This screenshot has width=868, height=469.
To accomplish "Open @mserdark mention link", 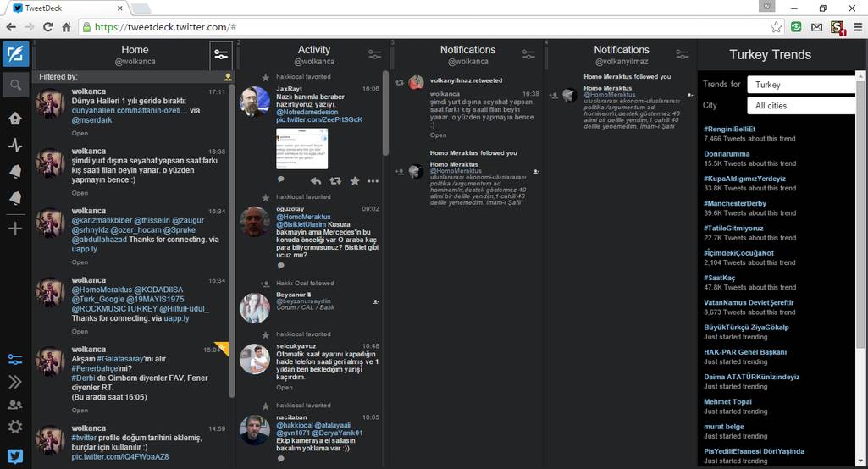I will coord(91,119).
